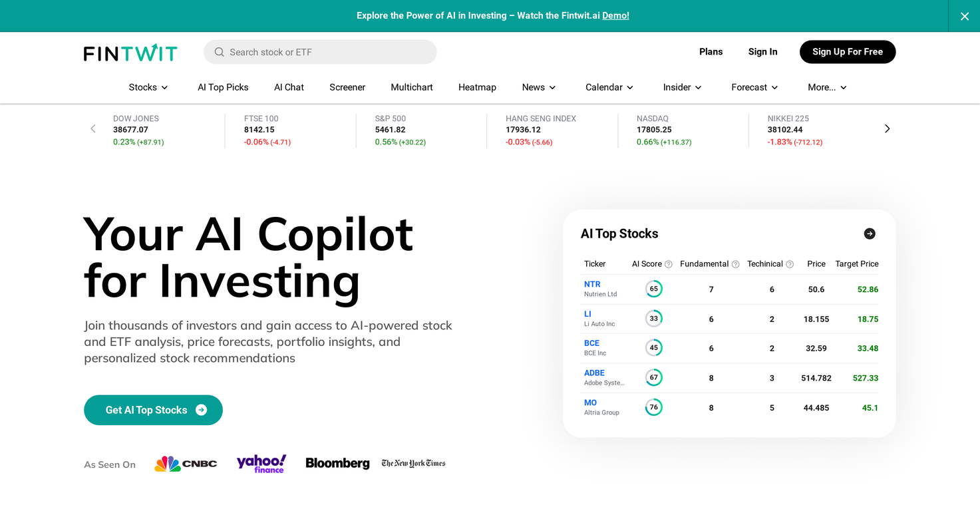
Task: Click the Yahoo Finance logo
Action: pyautogui.click(x=261, y=463)
